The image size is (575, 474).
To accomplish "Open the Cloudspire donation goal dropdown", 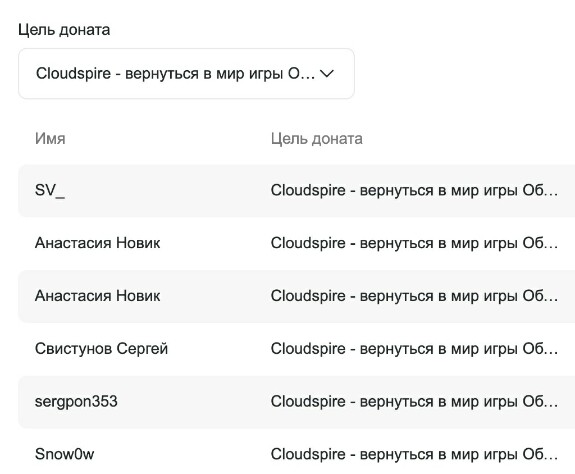I will click(186, 74).
